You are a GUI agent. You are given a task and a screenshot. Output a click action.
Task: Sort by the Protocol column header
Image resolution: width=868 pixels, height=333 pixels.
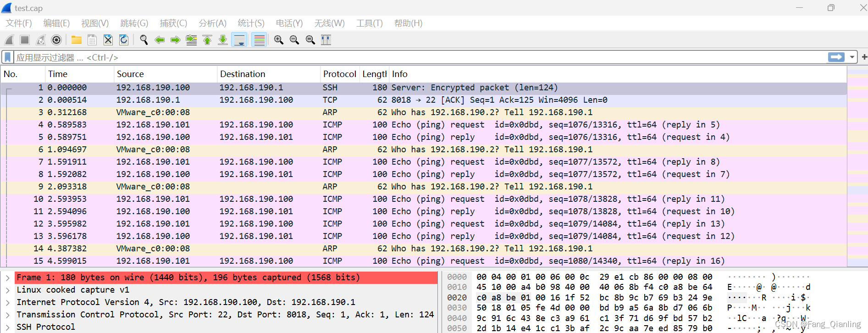click(x=339, y=74)
